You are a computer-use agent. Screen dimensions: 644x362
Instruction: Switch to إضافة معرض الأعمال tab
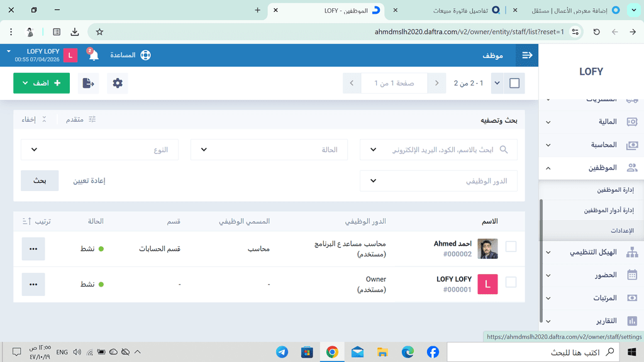click(569, 10)
